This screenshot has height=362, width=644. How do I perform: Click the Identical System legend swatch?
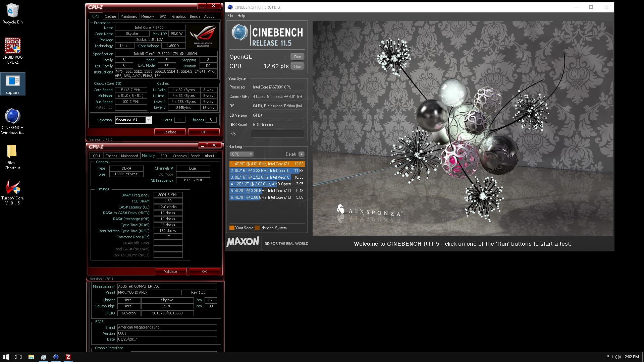[x=257, y=228]
